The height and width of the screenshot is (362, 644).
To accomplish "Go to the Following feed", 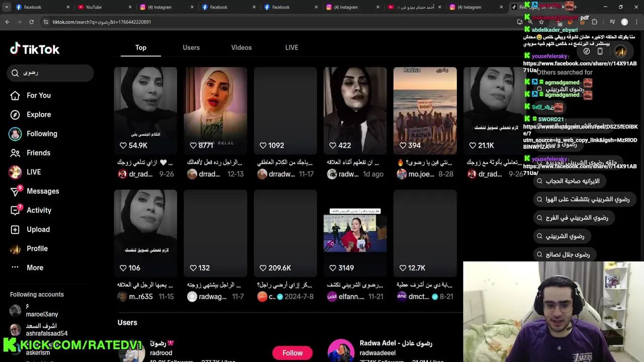I will click(x=41, y=134).
